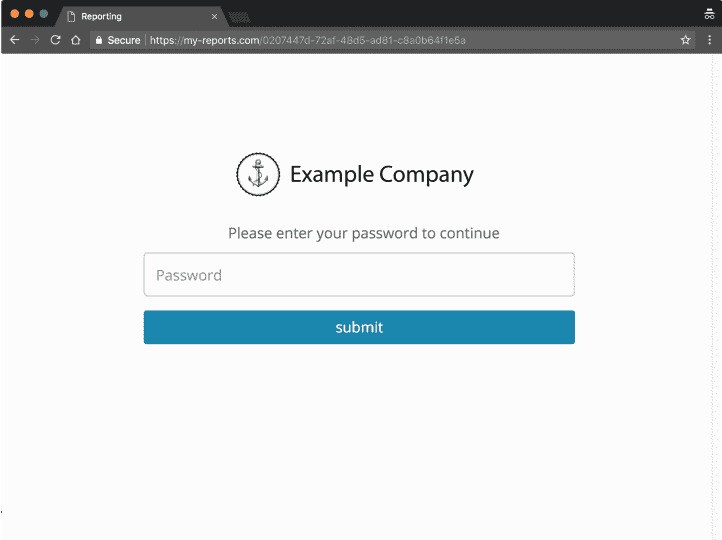Open the browser home page

pyautogui.click(x=76, y=40)
